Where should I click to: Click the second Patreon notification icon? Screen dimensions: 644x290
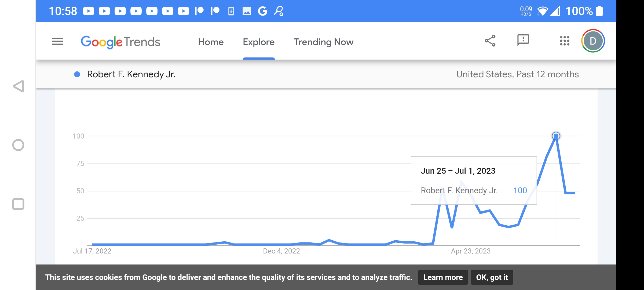[x=215, y=11]
